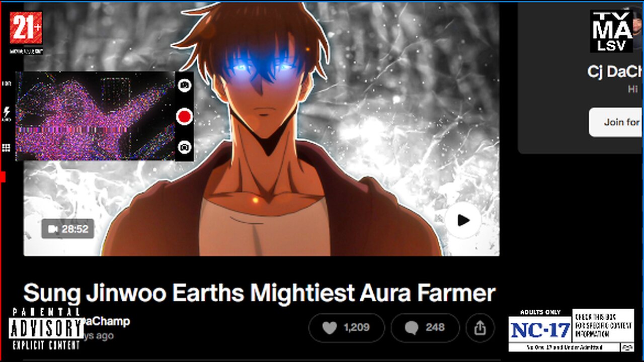
Task: Open the post title Sung Jinwoo Earths Mightiest Aura Farmer
Action: point(260,293)
